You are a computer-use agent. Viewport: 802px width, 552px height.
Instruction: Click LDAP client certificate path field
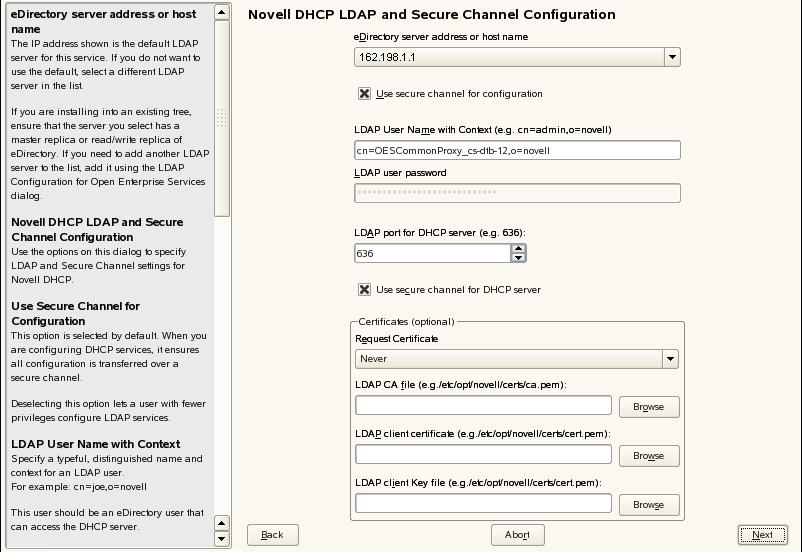tap(483, 454)
